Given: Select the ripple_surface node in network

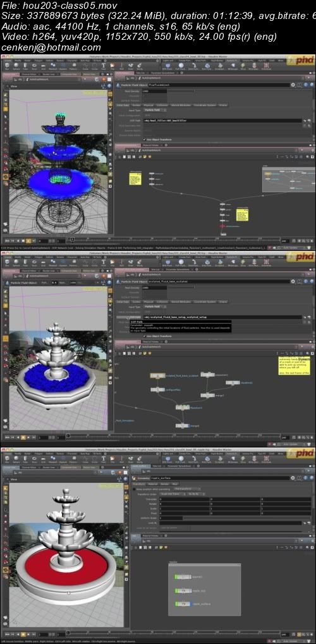Looking at the screenshot, I should coord(184,604).
